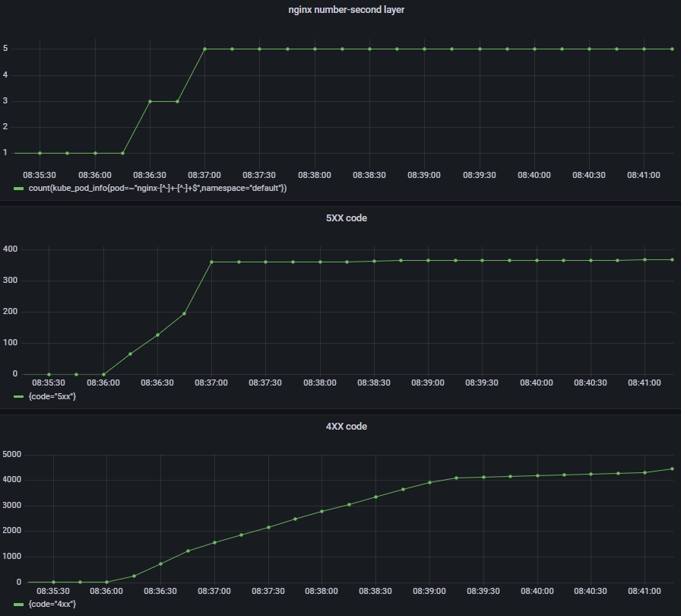681x616 pixels.
Task: Click the first 4XX data point at zero
Action: (52, 582)
